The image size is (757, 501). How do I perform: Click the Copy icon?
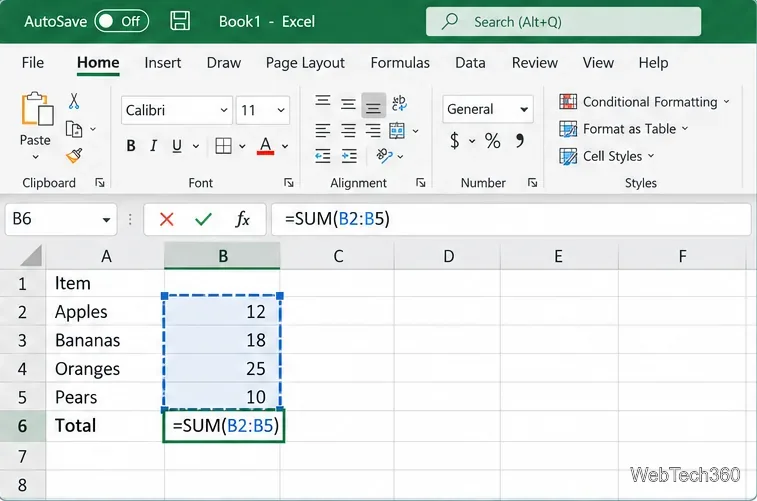point(74,129)
